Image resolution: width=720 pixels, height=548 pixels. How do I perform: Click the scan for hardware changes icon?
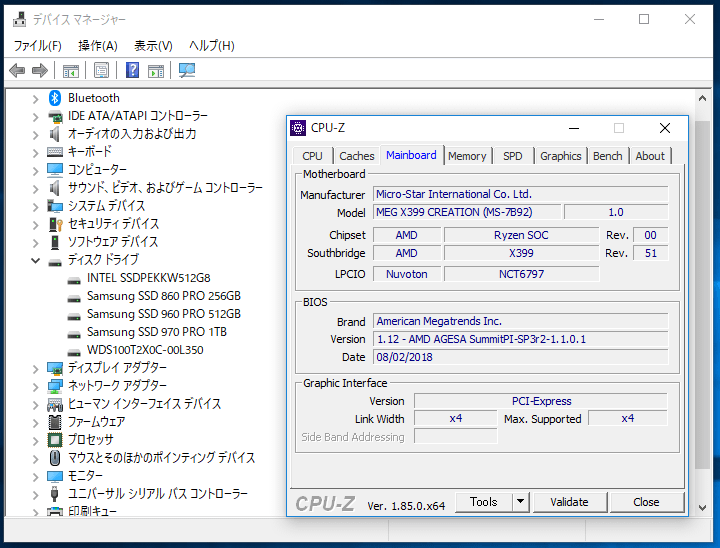pyautogui.click(x=187, y=70)
